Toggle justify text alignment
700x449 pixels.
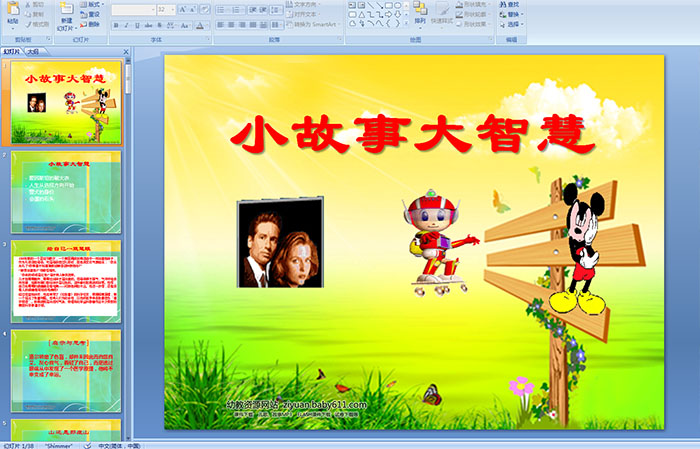253,25
